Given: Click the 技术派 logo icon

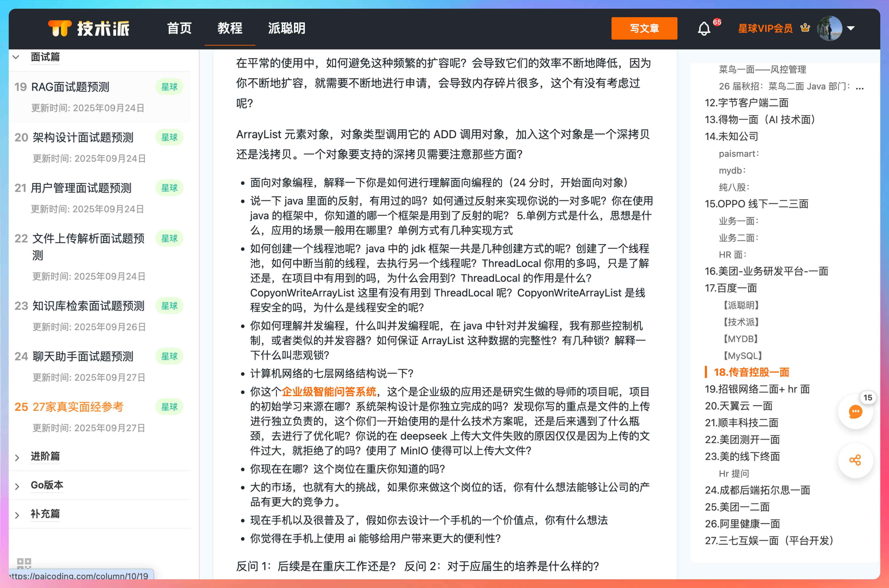Looking at the screenshot, I should [60, 28].
